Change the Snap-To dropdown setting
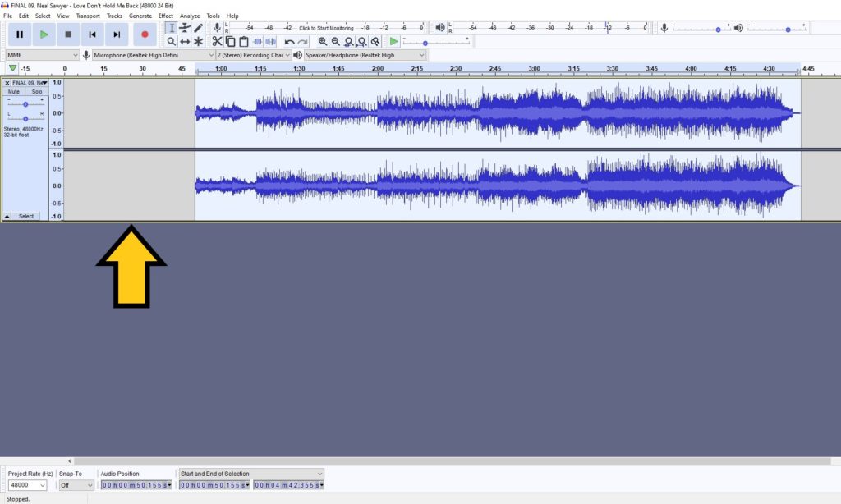Image resolution: width=841 pixels, height=504 pixels. pyautogui.click(x=74, y=484)
